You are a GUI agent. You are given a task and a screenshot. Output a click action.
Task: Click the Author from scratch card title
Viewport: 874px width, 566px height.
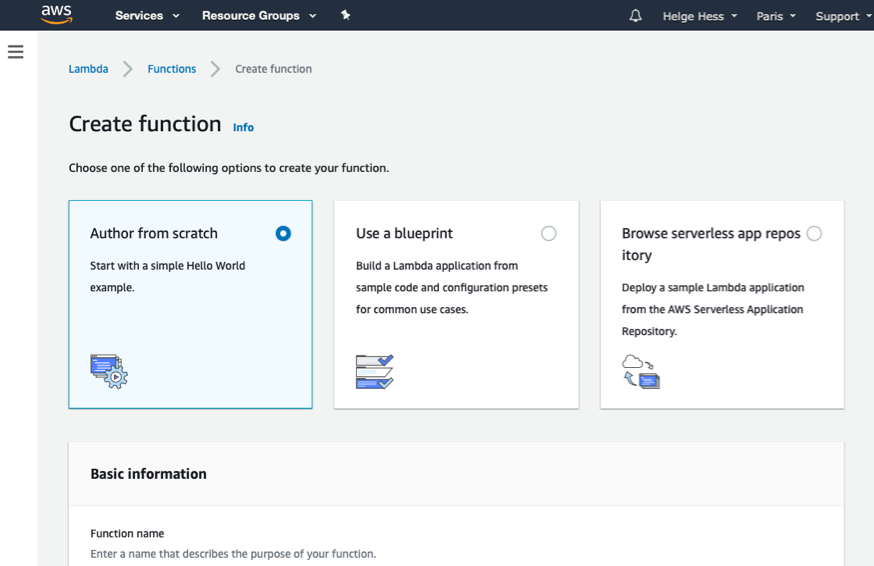click(x=154, y=233)
